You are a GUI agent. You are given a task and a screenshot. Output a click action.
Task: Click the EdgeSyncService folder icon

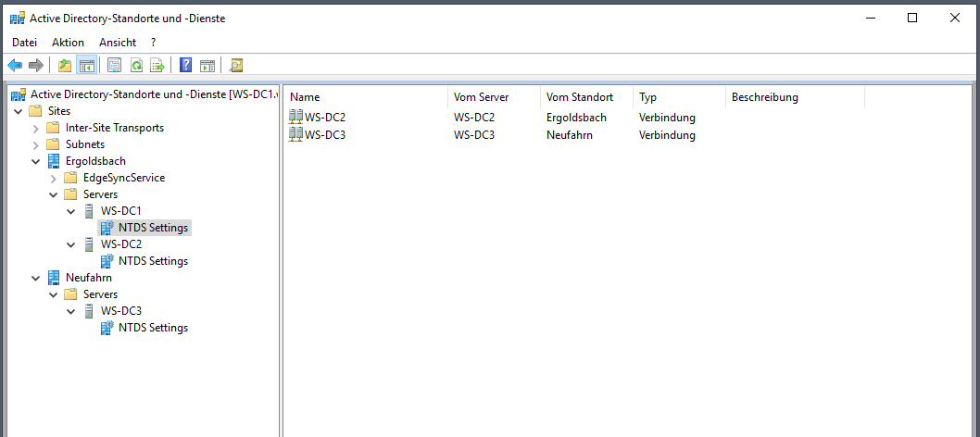tap(71, 178)
